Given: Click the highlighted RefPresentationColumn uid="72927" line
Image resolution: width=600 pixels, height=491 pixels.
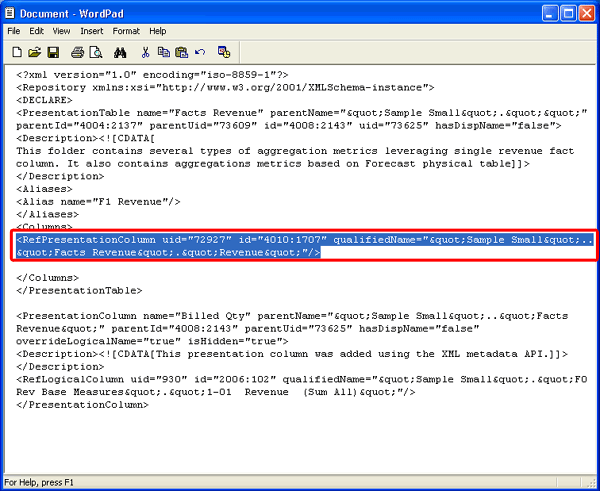Looking at the screenshot, I should 305,240.
